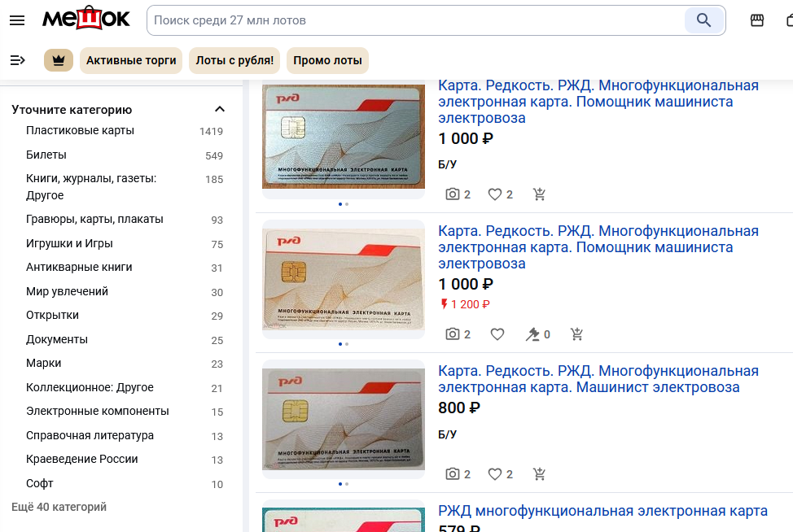Filter by Электронные компоненты category
This screenshot has height=532, width=793.
pyautogui.click(x=97, y=412)
